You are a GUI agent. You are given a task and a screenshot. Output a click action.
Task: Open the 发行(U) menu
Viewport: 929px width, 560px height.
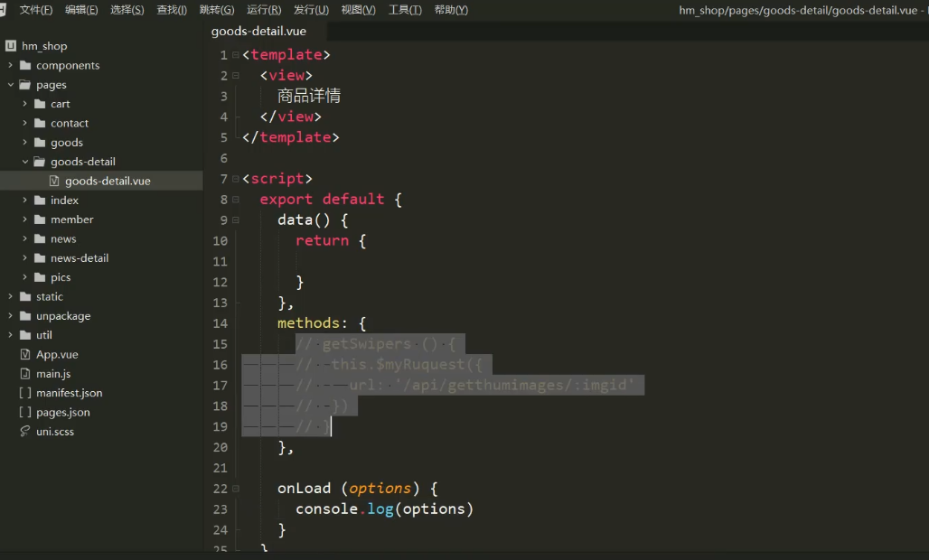click(311, 10)
